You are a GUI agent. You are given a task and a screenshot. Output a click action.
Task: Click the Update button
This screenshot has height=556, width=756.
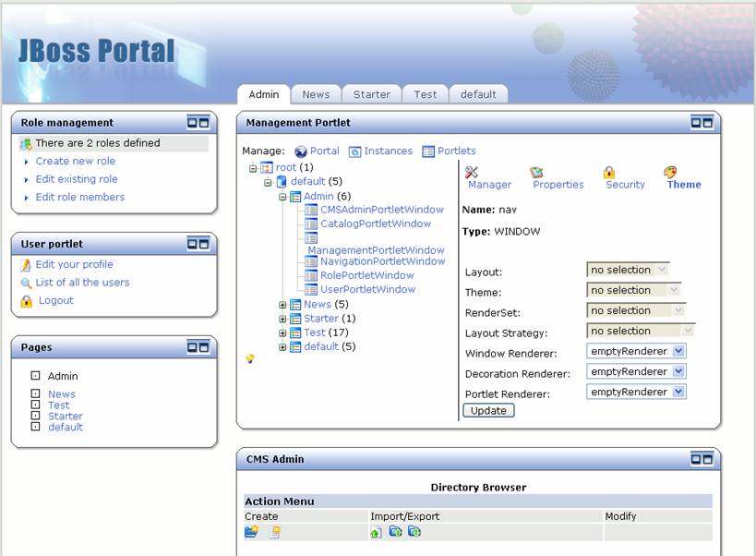click(488, 410)
